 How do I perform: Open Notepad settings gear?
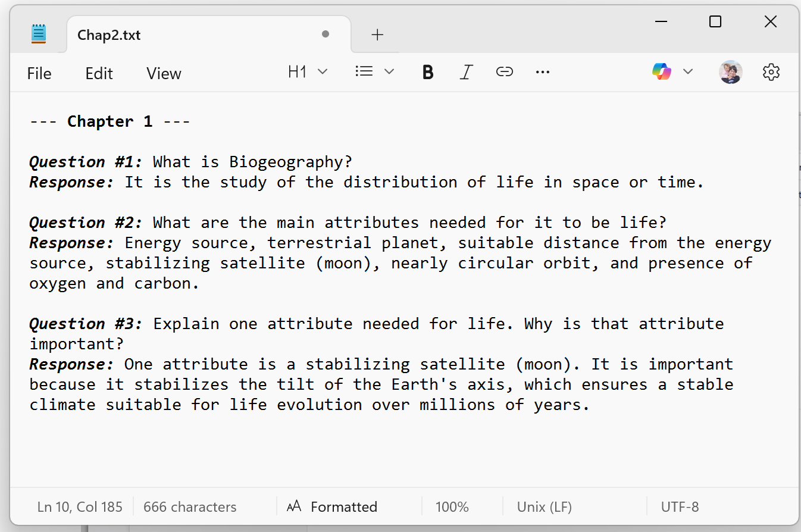click(x=771, y=72)
